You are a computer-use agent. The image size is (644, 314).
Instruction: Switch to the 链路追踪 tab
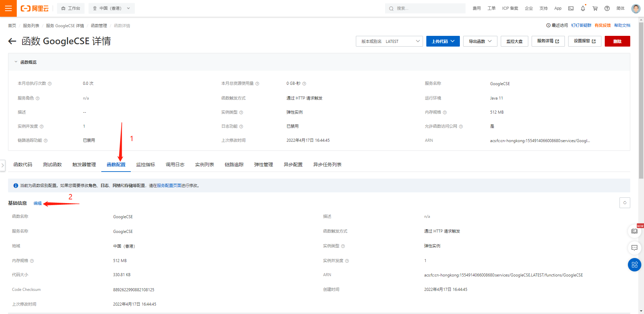[x=234, y=165]
